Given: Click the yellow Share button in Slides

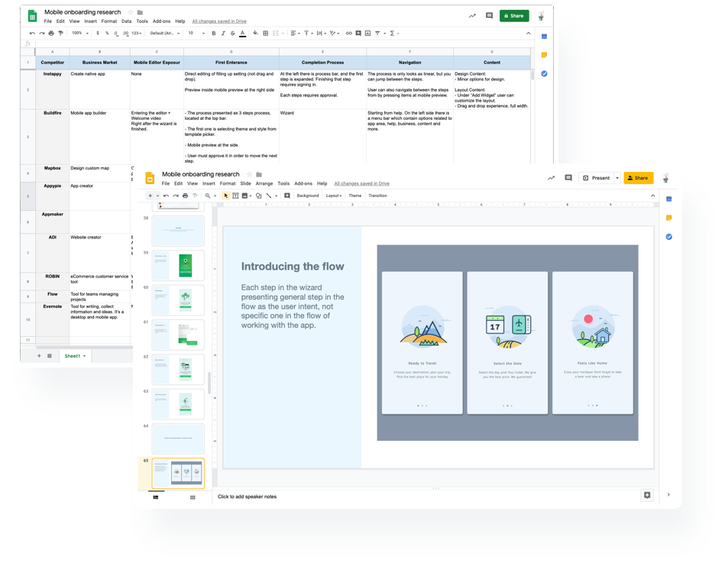Looking at the screenshot, I should [639, 178].
